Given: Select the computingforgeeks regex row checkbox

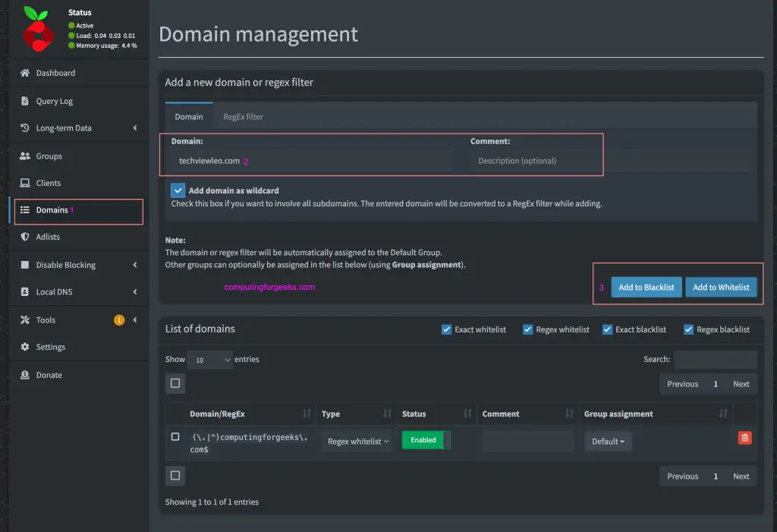Looking at the screenshot, I should (175, 437).
